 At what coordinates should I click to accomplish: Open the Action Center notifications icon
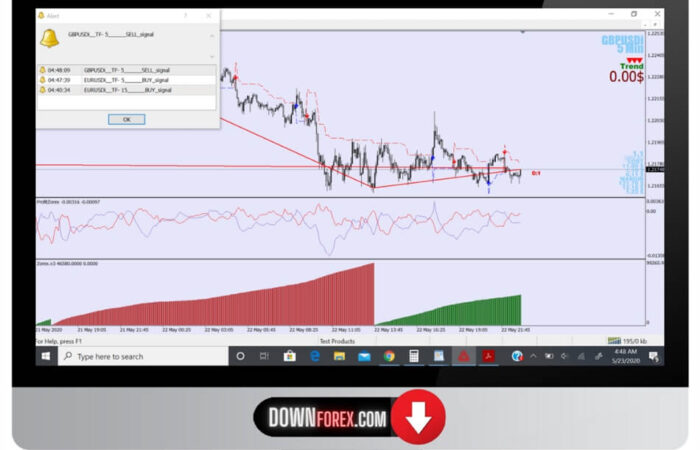pyautogui.click(x=654, y=356)
